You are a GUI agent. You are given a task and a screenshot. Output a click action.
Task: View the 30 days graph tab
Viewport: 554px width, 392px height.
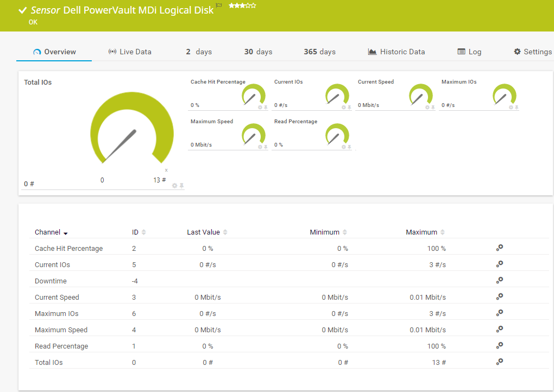pos(258,52)
